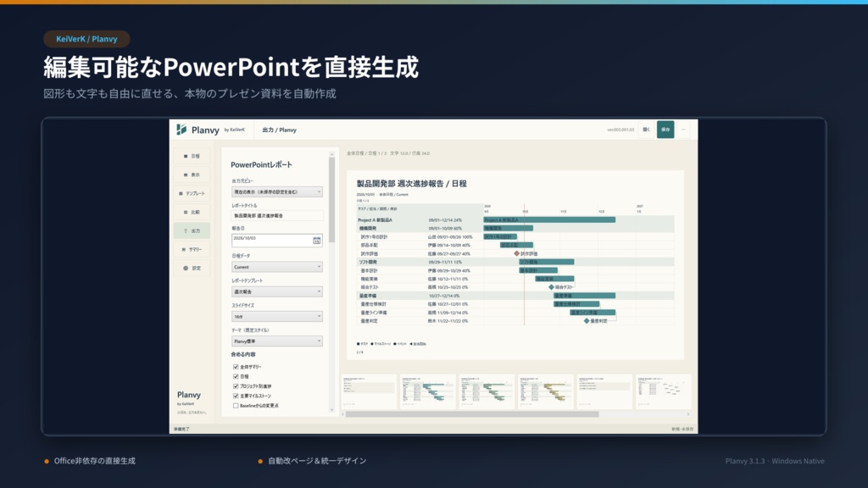Uncheck the 主要マイルストーン checkbox
Image resolution: width=868 pixels, height=488 pixels.
pos(236,396)
